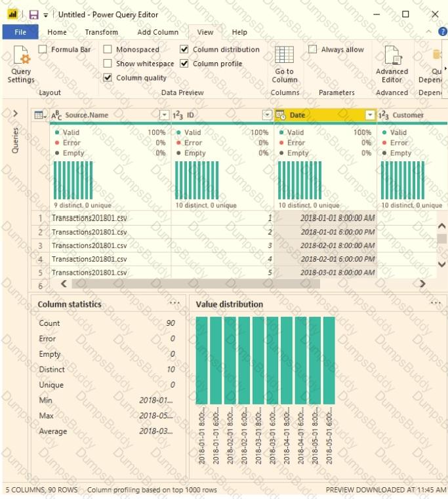The width and height of the screenshot is (448, 499).
Task: Switch to the Transform ribbon tab
Action: 102,32
